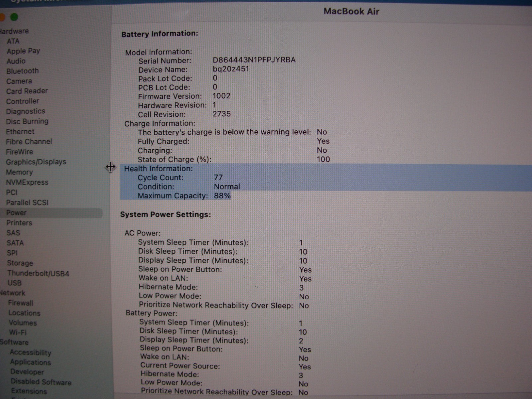Select Firewall under Network
Viewport: 532px width, 399px height.
coord(21,303)
